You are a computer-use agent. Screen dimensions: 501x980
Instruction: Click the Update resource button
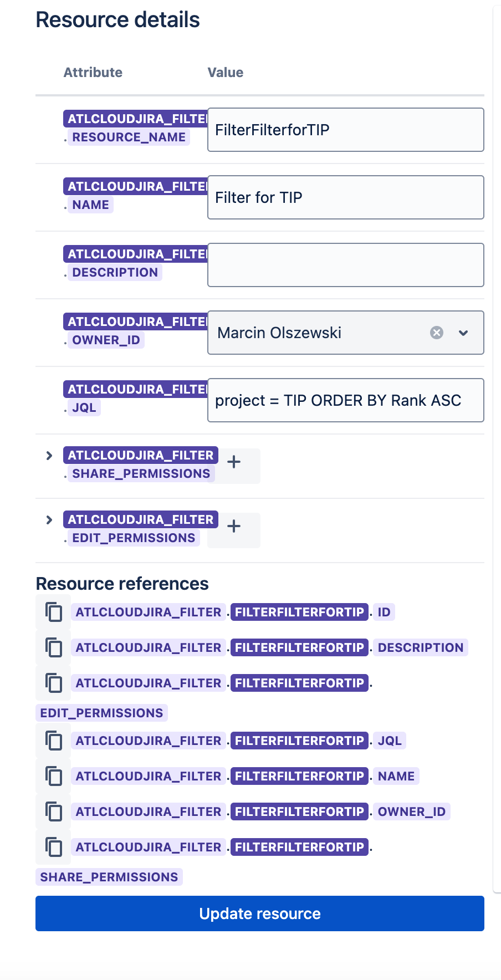point(259,913)
